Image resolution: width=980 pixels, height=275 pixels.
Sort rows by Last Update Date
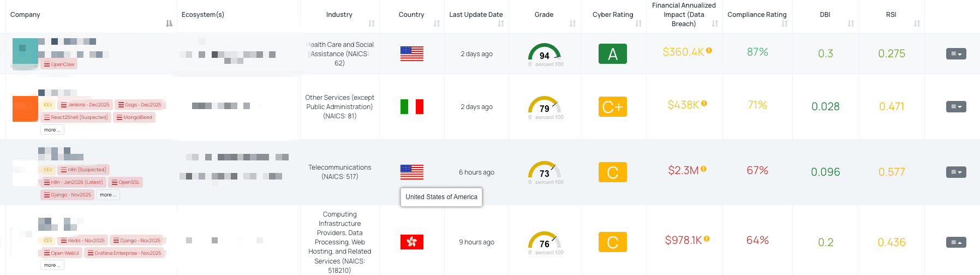(501, 23)
